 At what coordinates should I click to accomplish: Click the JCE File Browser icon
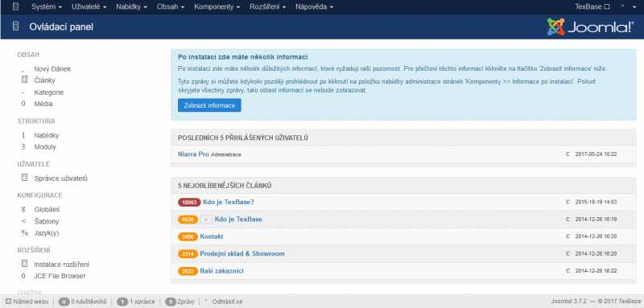pos(23,276)
